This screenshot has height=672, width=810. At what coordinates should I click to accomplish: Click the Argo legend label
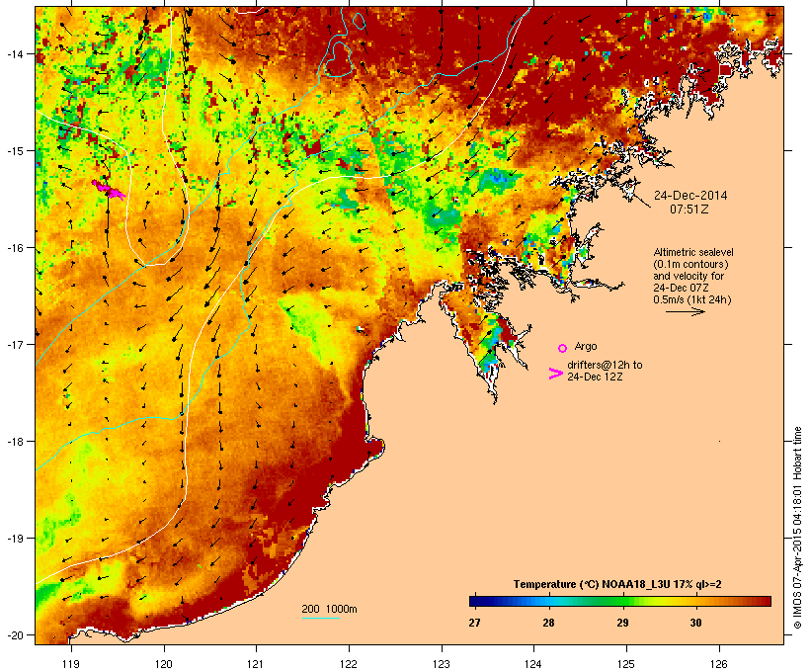pos(586,346)
